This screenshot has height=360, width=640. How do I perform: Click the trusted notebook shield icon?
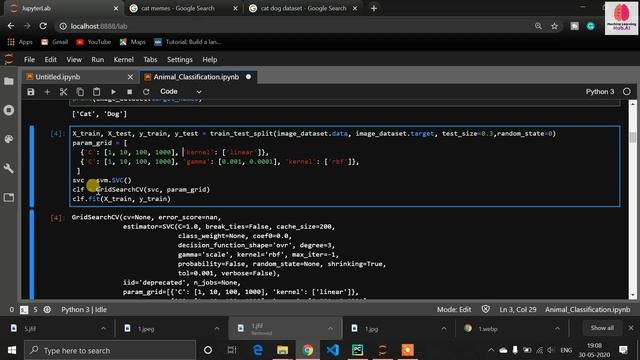point(485,309)
